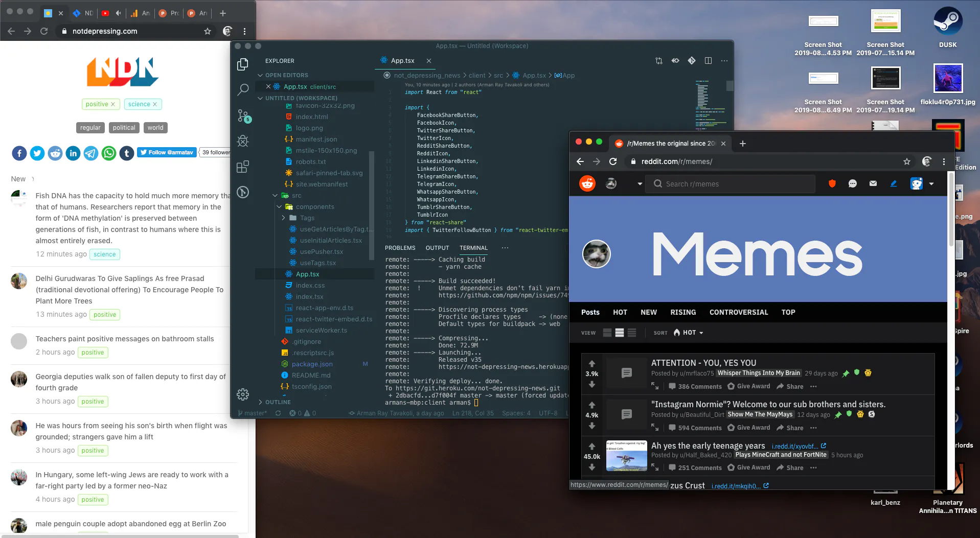Click the git diamond icon in the editor toolbar
This screenshot has width=980, height=538.
(692, 61)
